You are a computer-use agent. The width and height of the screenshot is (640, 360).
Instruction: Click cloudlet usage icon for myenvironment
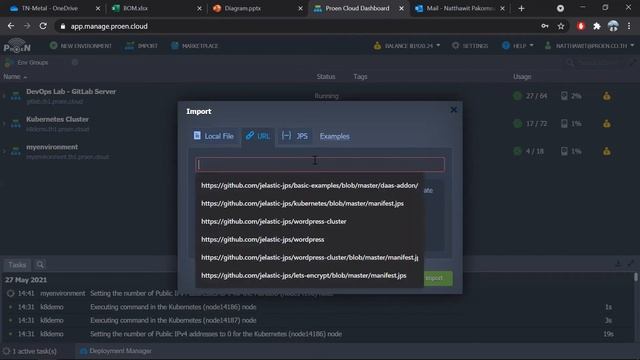(x=517, y=151)
